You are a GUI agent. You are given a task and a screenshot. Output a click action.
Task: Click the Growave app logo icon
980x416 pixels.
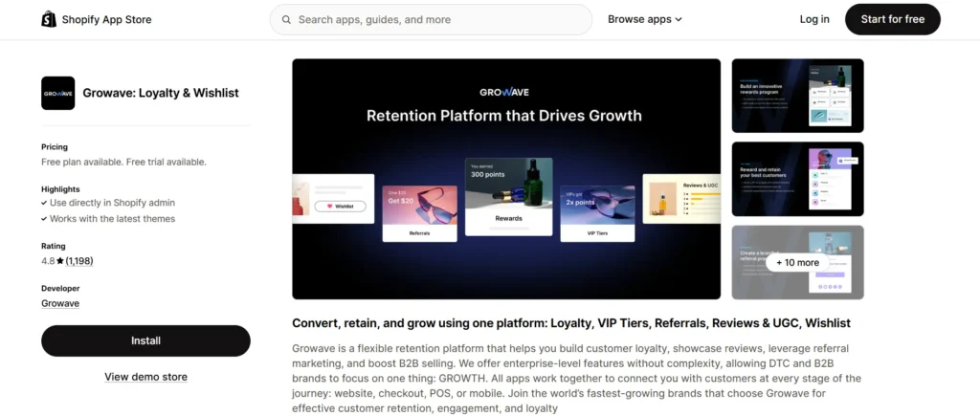point(58,93)
